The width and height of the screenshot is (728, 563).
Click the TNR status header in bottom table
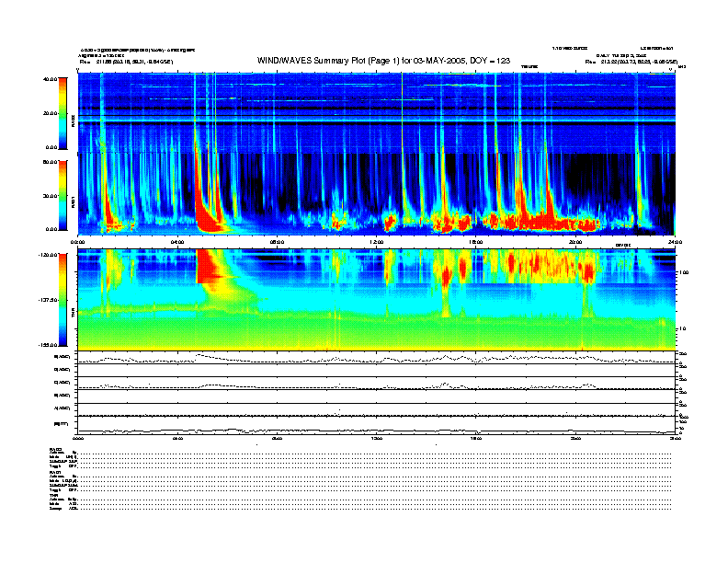click(x=53, y=495)
